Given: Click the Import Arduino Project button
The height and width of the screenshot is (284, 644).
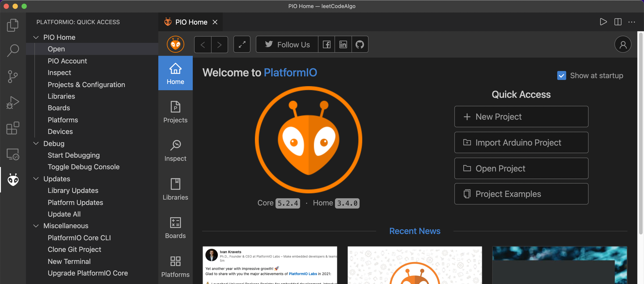Looking at the screenshot, I should pyautogui.click(x=521, y=142).
